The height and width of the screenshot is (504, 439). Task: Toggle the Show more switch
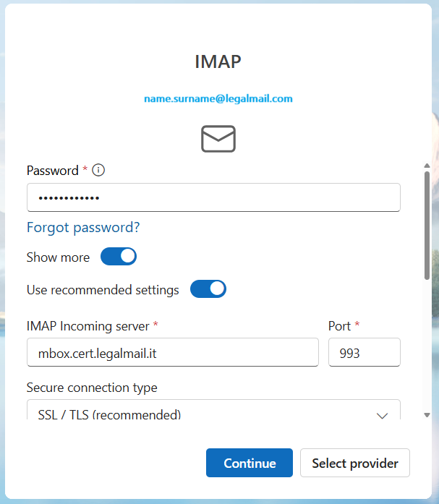coord(119,257)
